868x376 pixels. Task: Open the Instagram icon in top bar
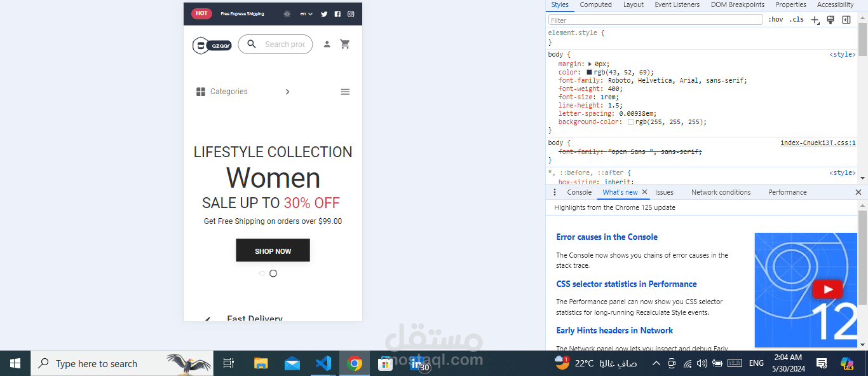tap(351, 13)
